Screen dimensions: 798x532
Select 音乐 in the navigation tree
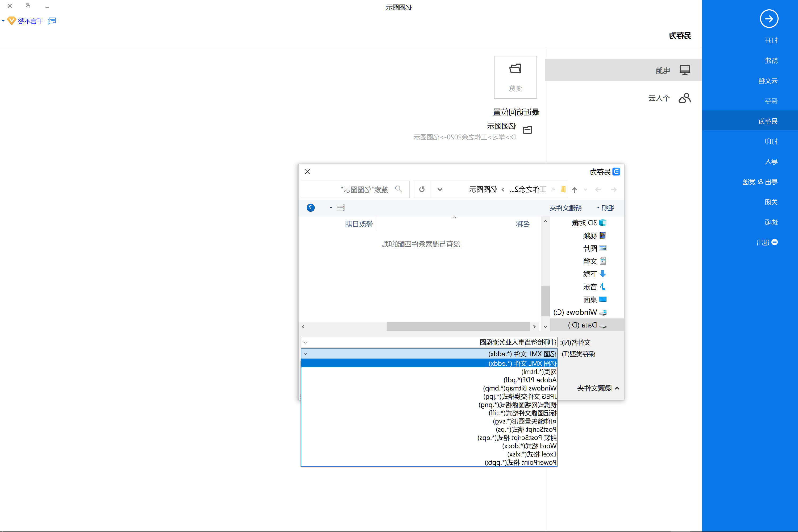595,287
